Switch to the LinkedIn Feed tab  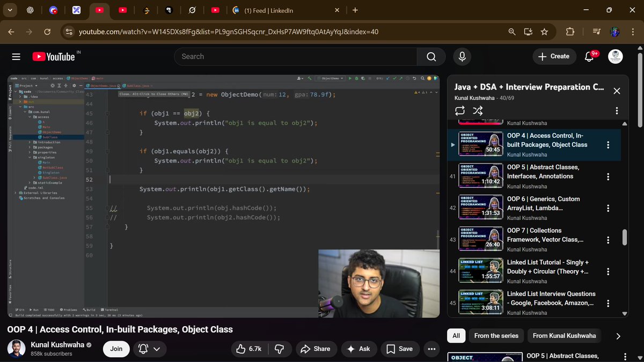(287, 10)
